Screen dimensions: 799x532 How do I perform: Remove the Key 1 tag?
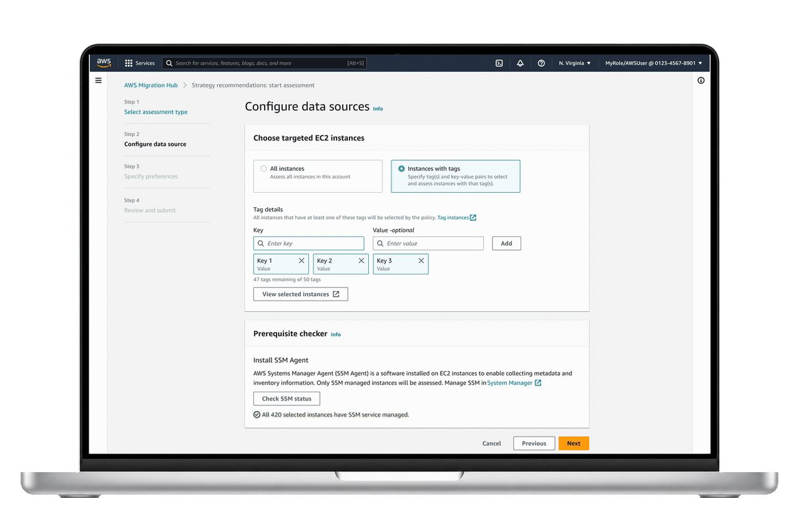point(301,261)
